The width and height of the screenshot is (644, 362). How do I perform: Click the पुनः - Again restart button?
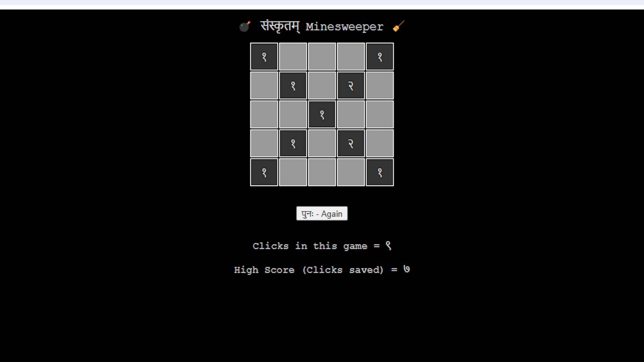coord(322,214)
